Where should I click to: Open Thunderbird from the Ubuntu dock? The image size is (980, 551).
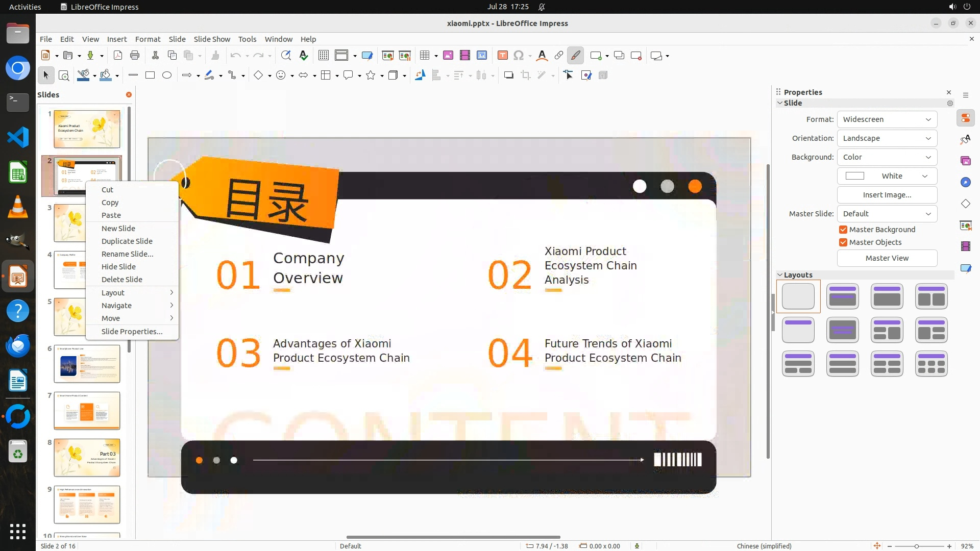(18, 346)
